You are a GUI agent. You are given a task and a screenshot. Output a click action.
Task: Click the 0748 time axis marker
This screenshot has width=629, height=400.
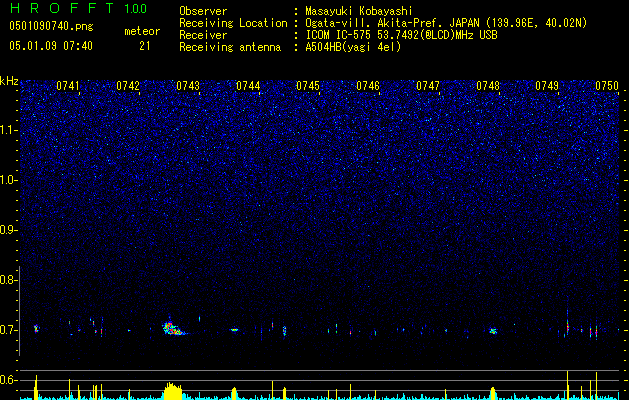pos(488,85)
